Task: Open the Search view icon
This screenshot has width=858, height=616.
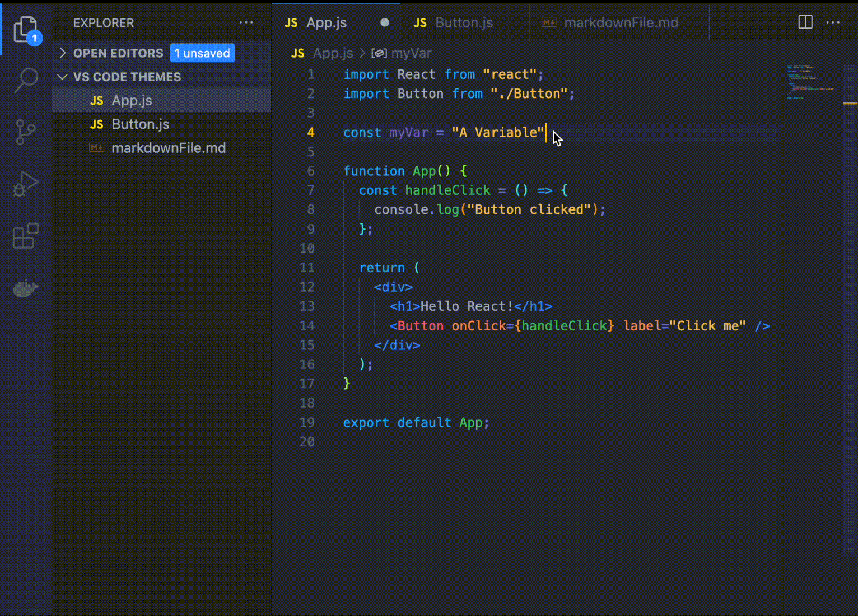Action: pos(26,80)
